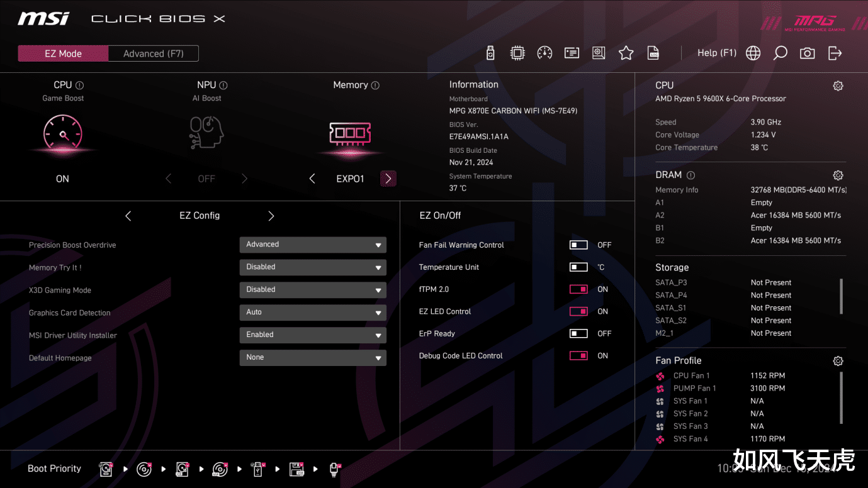Turn off the EZ LED Control switch
This screenshot has height=488, width=868.
[x=578, y=311]
